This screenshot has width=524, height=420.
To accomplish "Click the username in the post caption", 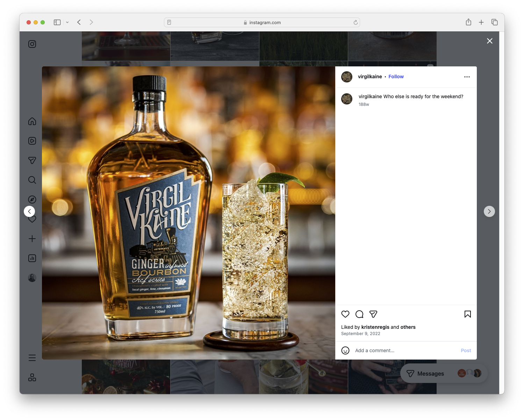I will click(370, 96).
